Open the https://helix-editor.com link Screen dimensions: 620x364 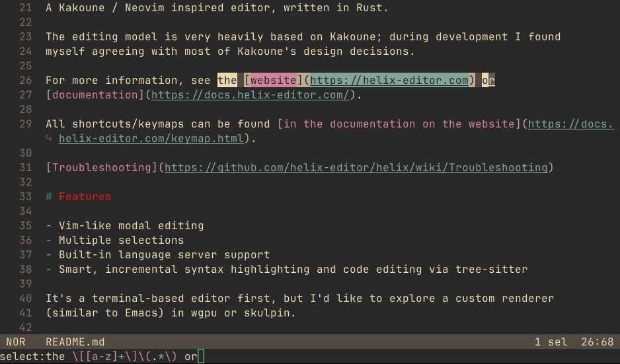(389, 80)
